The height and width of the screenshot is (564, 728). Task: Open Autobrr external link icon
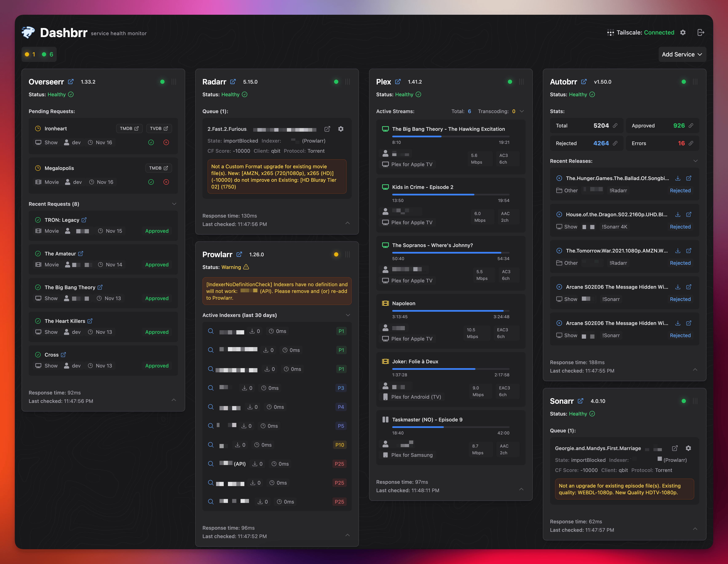coord(584,82)
